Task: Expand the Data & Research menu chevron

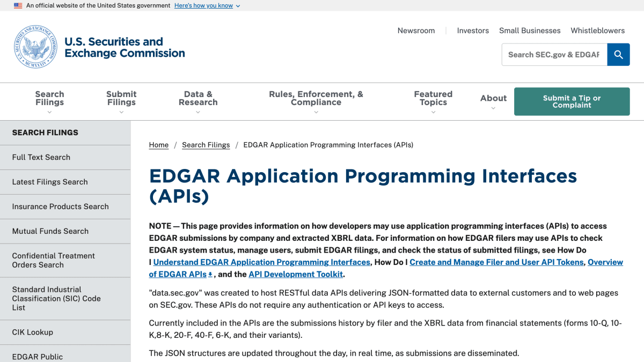Action: point(198,112)
